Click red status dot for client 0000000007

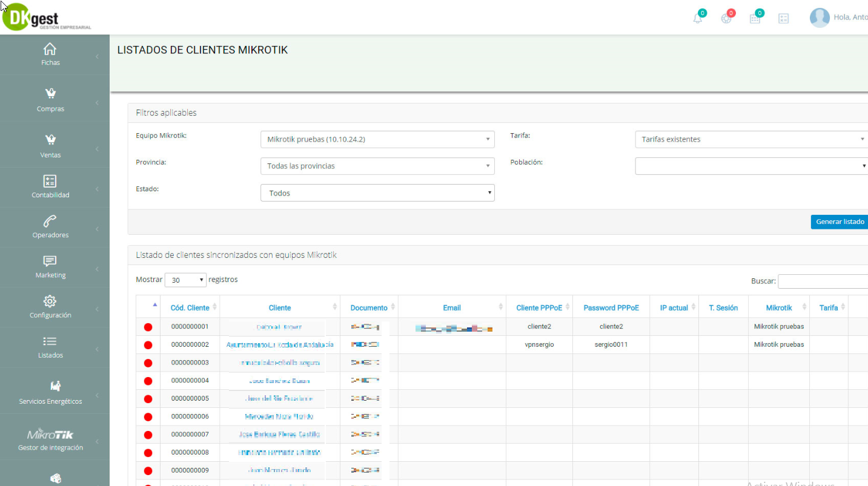[x=148, y=435]
